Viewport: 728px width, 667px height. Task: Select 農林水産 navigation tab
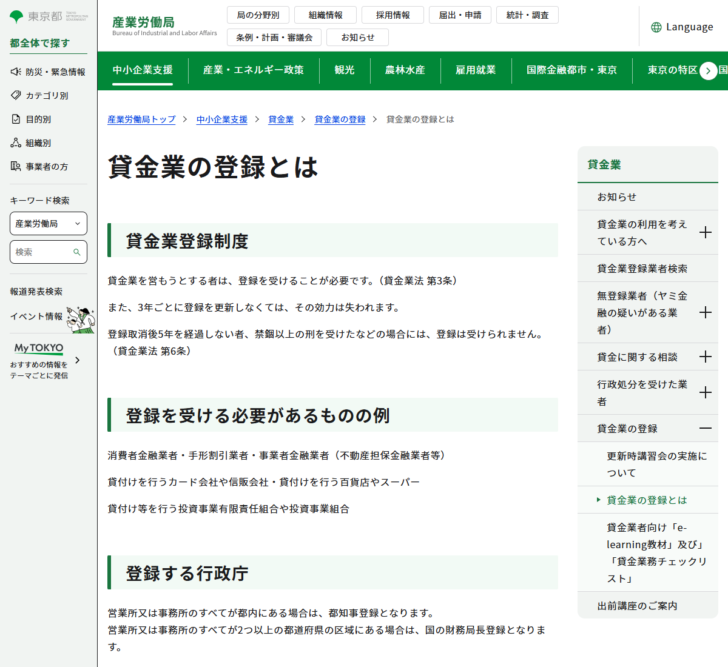coord(405,70)
